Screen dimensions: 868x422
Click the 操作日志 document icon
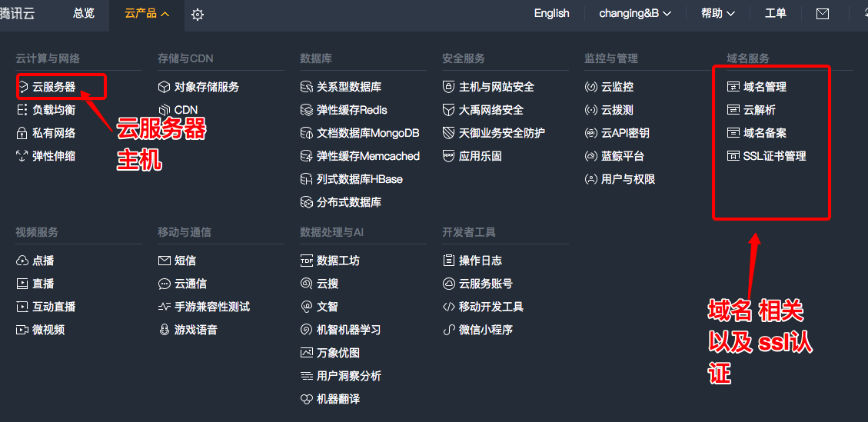tap(448, 261)
